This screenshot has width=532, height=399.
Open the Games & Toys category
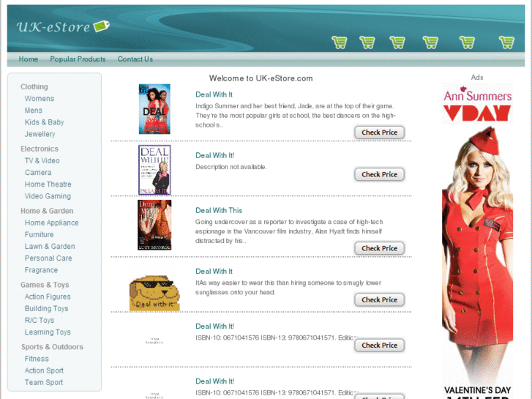tap(45, 285)
